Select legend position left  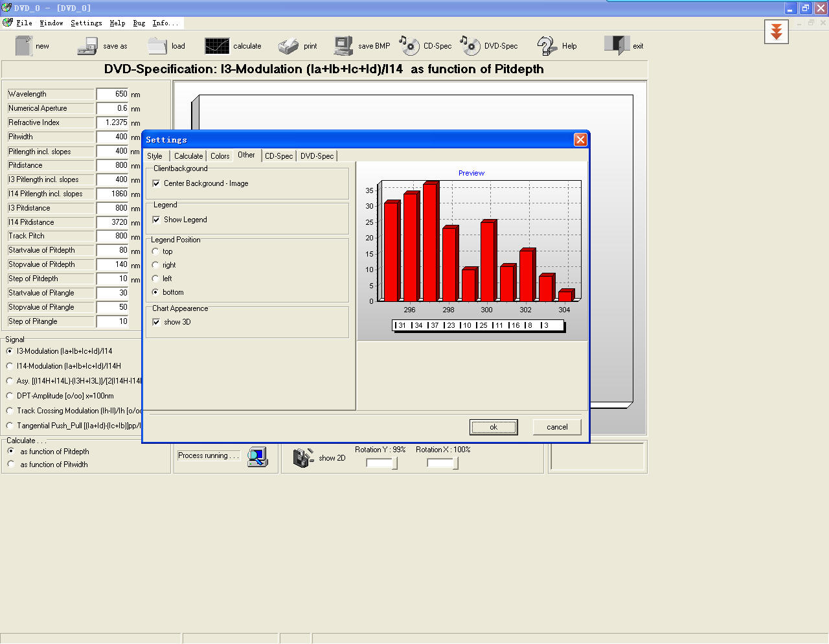click(x=155, y=279)
